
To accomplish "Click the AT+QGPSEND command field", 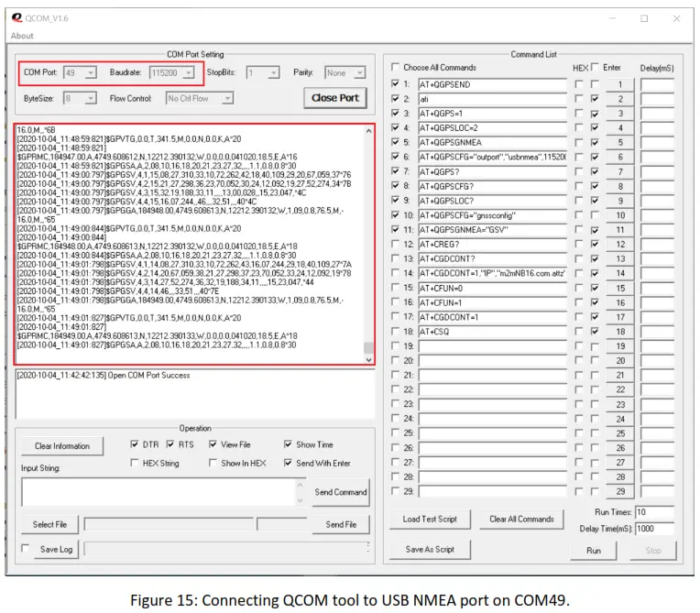I will 492,85.
